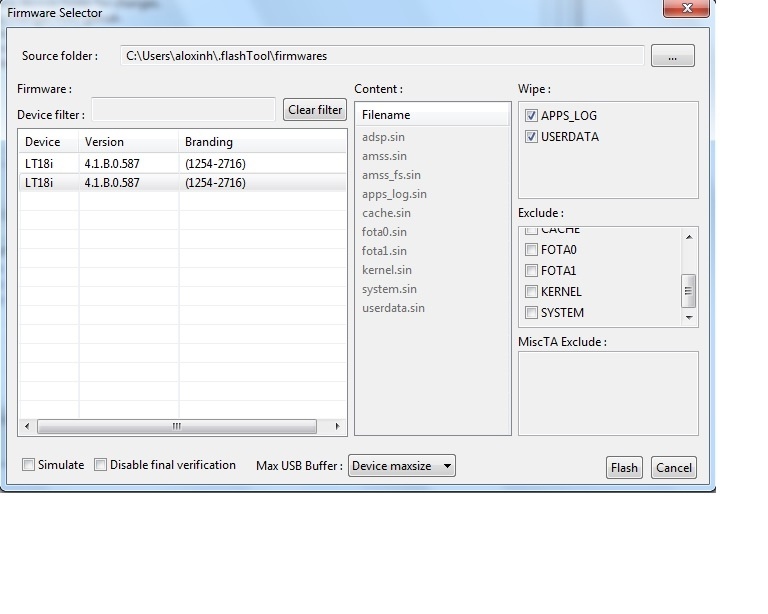
Task: Select LT18i in the second firmware row
Action: point(39,183)
